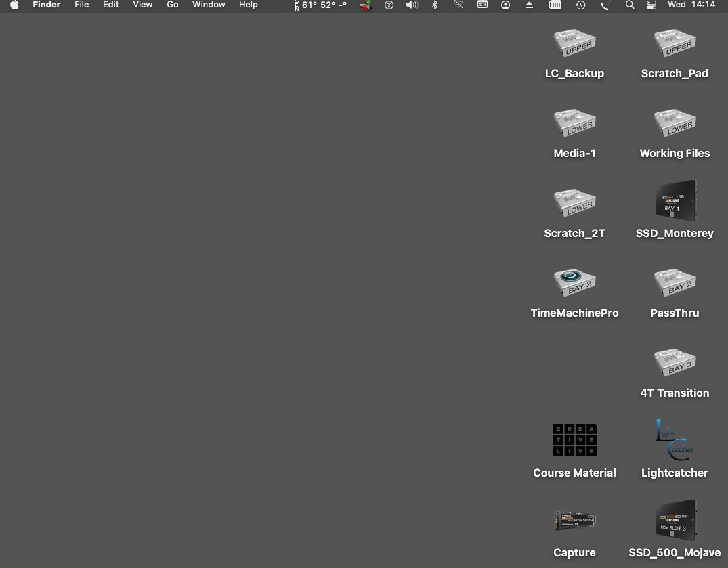Open the Accessibility menu bar icon
728x568 pixels.
point(389,5)
